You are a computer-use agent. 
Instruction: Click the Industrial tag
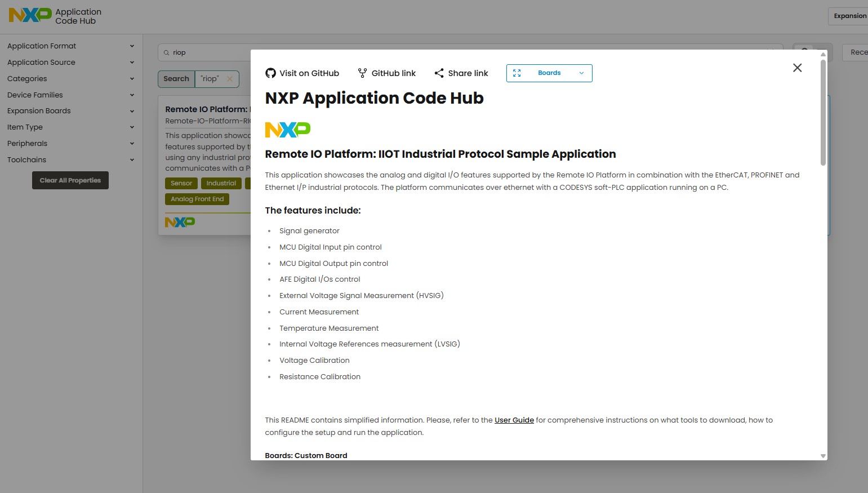221,183
